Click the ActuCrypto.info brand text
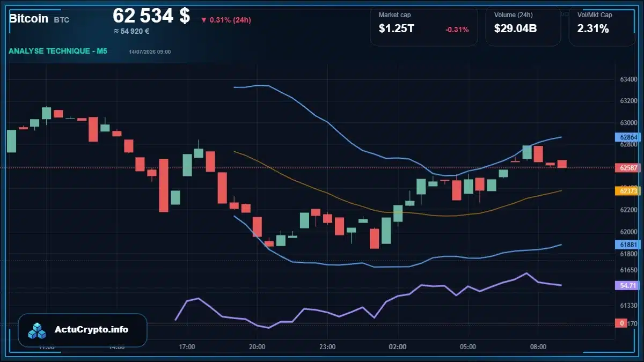The height and width of the screenshot is (362, 644). click(92, 330)
